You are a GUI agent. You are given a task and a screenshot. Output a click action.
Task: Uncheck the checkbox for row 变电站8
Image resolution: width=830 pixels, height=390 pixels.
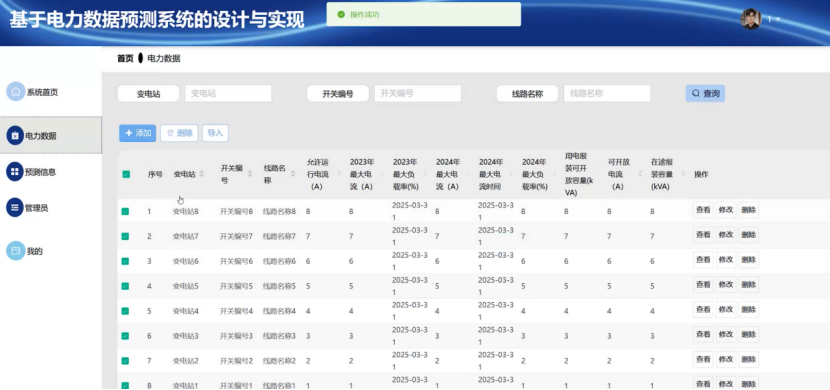click(125, 211)
